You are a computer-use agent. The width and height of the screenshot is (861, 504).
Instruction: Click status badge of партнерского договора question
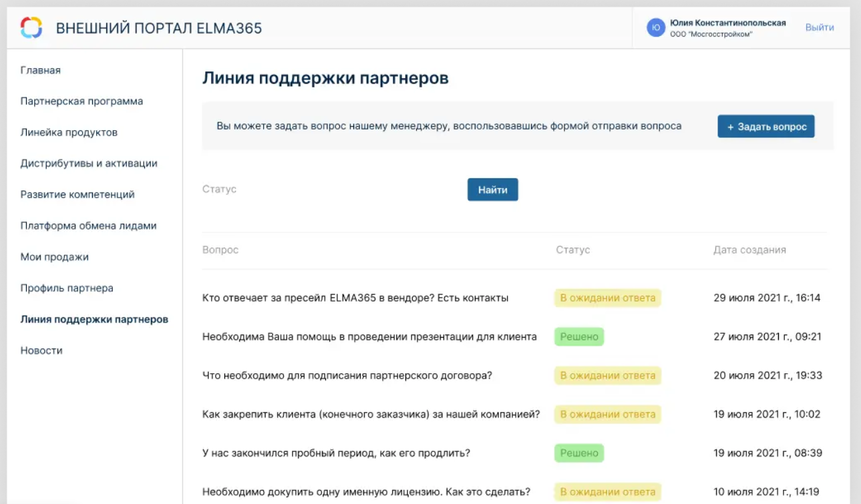tap(608, 375)
